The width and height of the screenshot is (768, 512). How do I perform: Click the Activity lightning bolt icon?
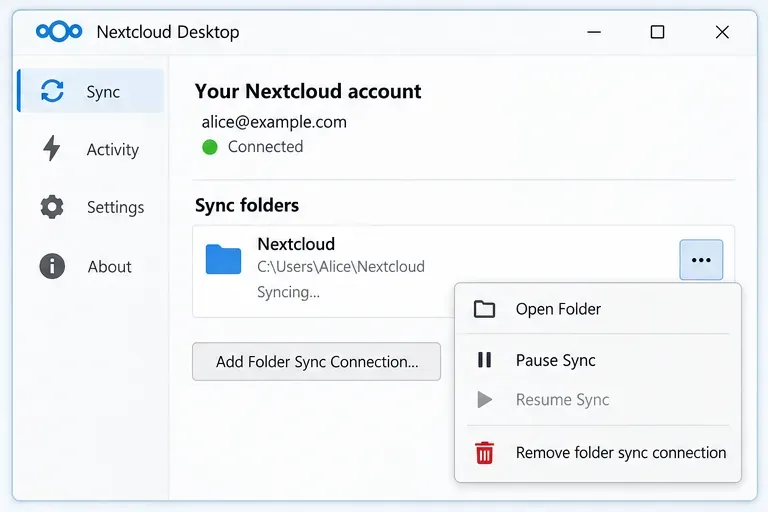(x=51, y=148)
